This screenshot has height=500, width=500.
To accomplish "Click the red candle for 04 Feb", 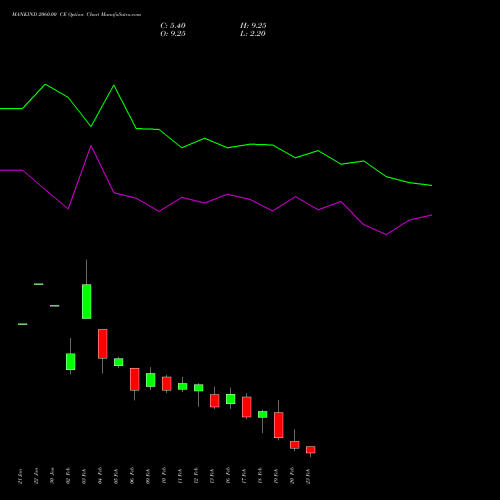I will tap(103, 344).
